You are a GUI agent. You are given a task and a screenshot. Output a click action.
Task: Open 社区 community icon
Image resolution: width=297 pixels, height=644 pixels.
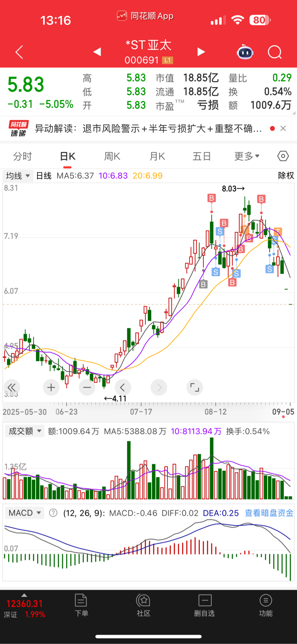pos(143,601)
